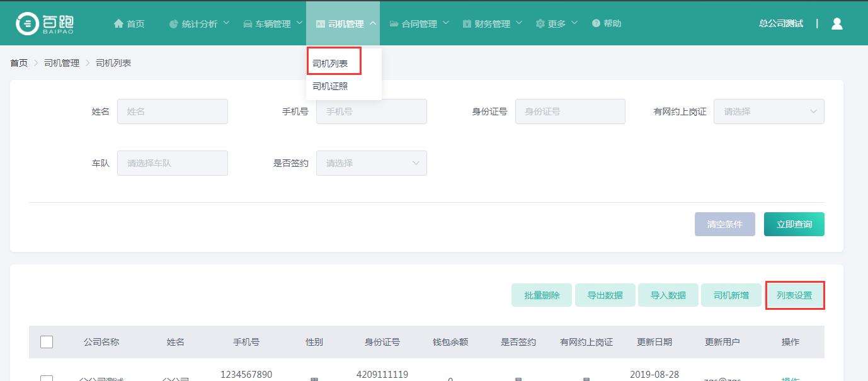Image resolution: width=868 pixels, height=381 pixels.
Task: Open 列表设置 list settings
Action: (794, 295)
